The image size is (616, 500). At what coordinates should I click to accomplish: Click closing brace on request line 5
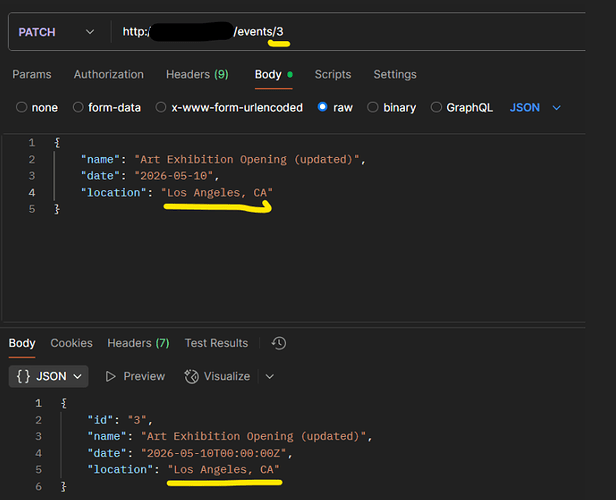(x=57, y=209)
